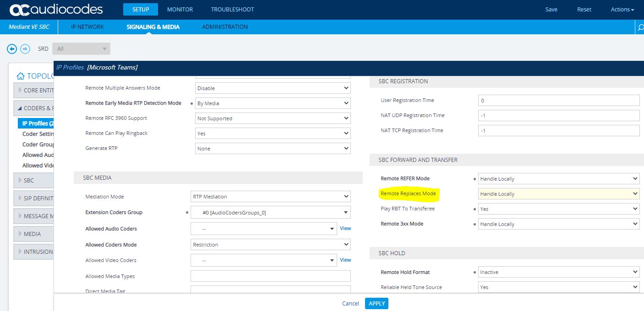Change the Remote Hold Format dropdown
Viewport: 644px width, 311px height.
[558, 272]
